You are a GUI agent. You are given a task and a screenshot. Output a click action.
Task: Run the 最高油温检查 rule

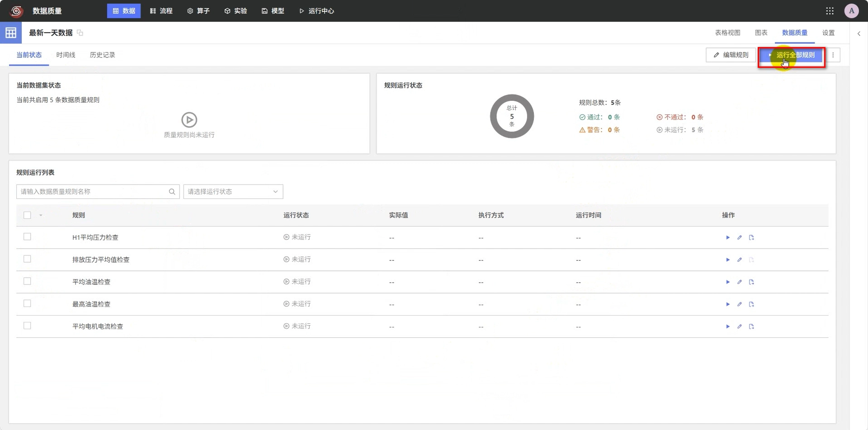coord(728,304)
